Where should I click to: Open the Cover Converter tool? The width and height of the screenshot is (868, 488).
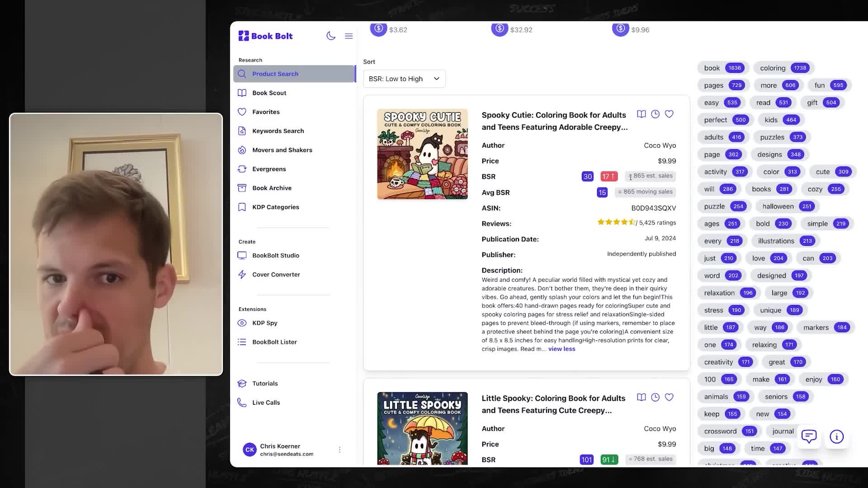276,274
